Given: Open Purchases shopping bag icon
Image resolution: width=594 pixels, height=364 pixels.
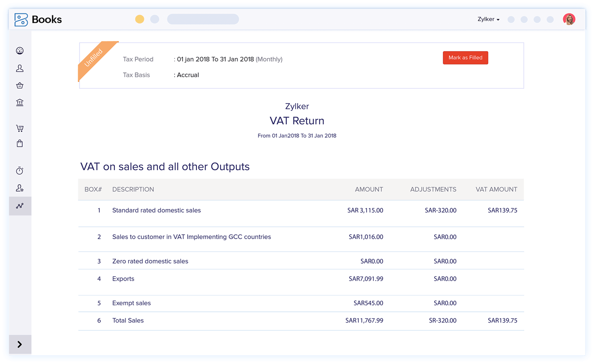Looking at the screenshot, I should (20, 144).
